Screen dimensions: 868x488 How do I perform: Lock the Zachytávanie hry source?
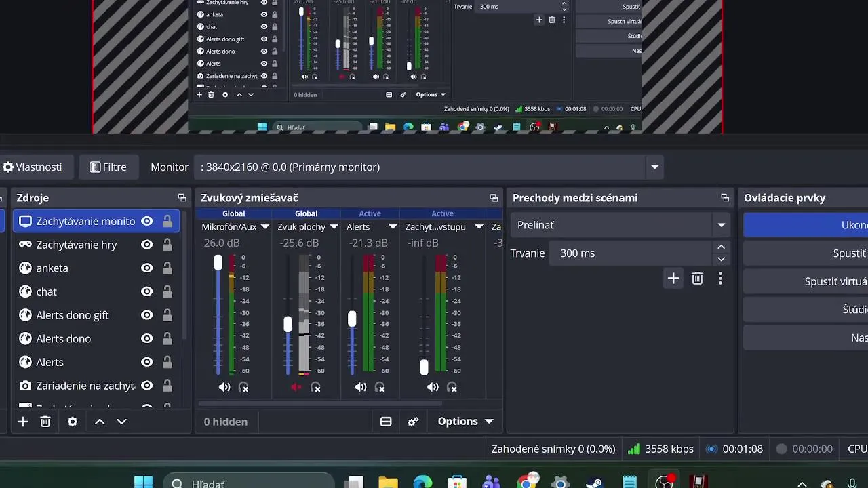coord(167,245)
